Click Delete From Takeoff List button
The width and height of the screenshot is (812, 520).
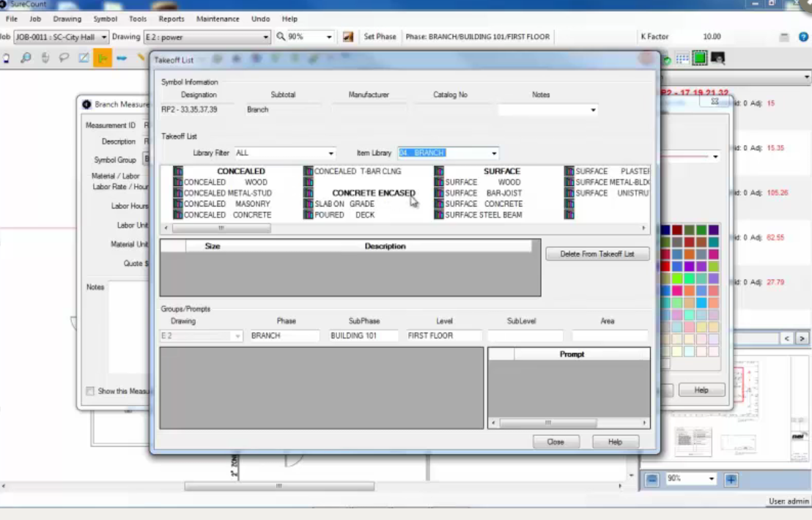(597, 254)
